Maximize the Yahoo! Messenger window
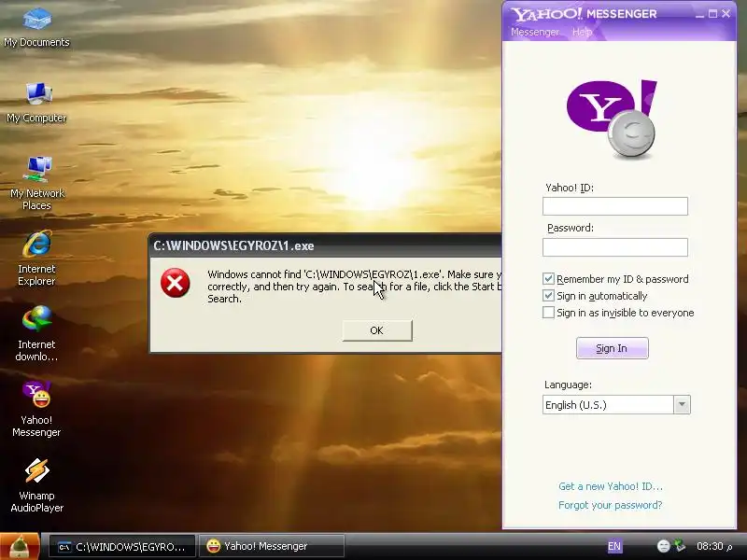Image resolution: width=747 pixels, height=560 pixels. click(712, 14)
